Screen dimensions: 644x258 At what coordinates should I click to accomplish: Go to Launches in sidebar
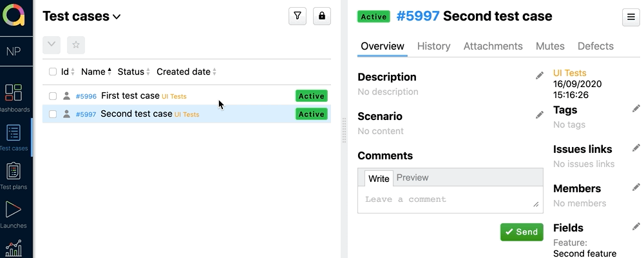click(14, 214)
